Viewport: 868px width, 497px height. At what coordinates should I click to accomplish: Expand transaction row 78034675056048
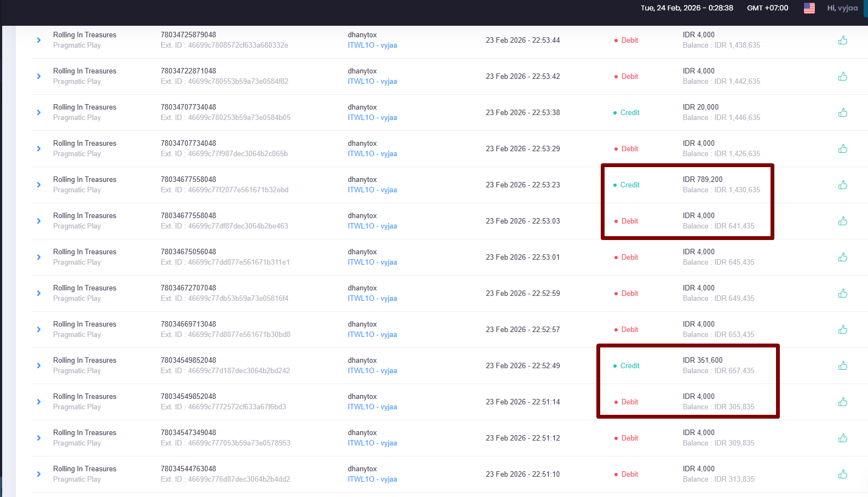tap(39, 257)
